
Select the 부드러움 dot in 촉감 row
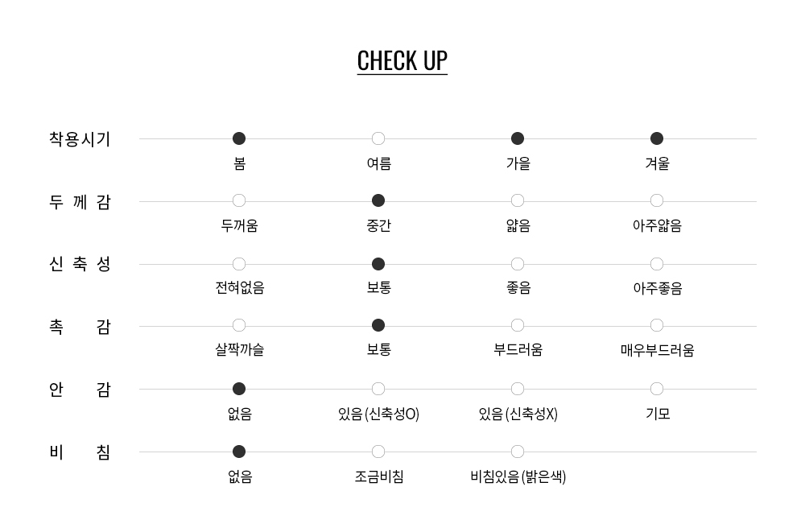coord(518,326)
